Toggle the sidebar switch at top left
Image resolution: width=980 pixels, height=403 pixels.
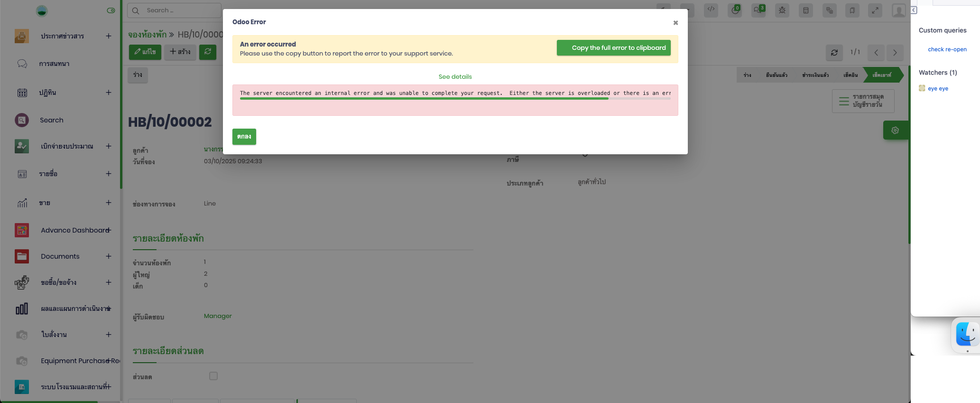coord(111,10)
